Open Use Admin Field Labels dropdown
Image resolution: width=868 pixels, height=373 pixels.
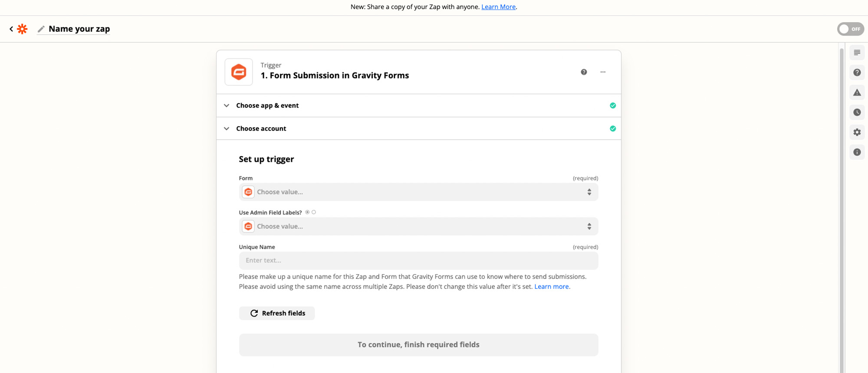(418, 226)
